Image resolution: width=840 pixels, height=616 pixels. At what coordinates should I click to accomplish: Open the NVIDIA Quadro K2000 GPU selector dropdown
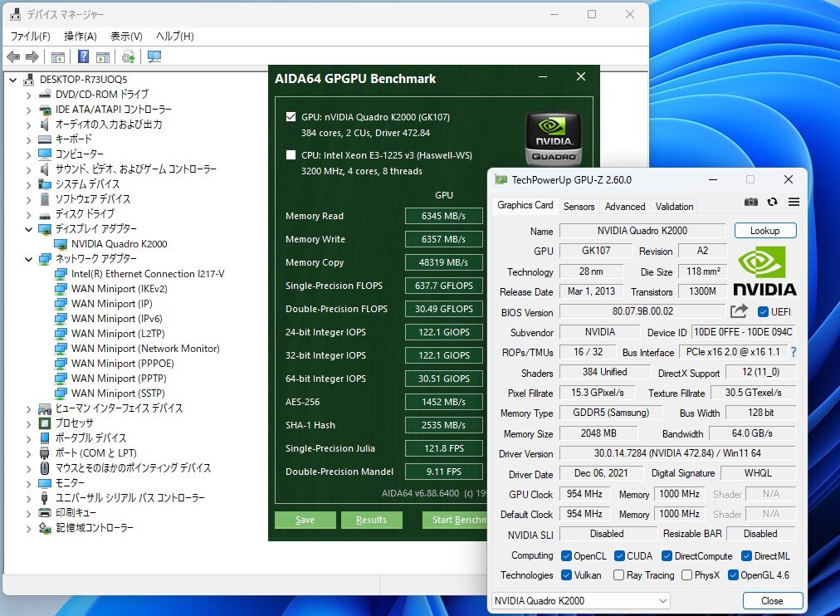[x=581, y=600]
